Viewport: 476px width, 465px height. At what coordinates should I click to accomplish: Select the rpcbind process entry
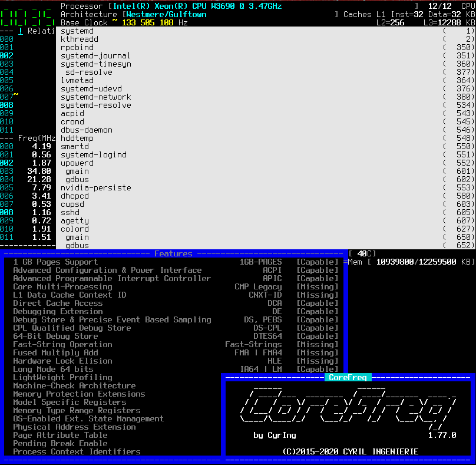[266, 47]
